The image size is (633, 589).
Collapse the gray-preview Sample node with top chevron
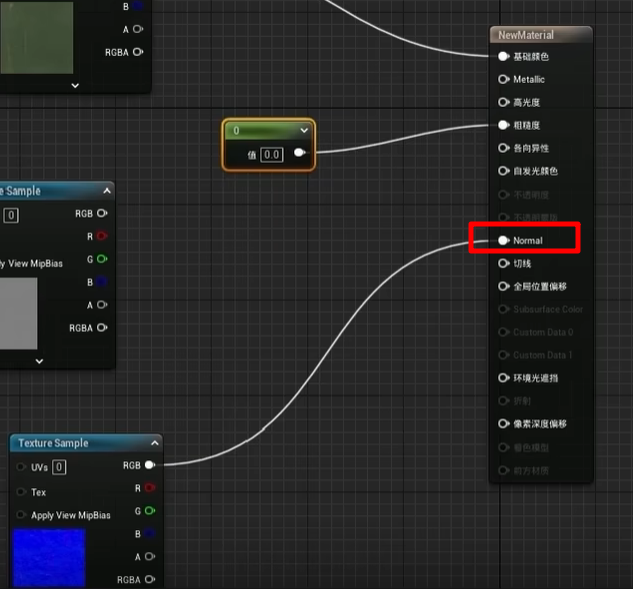click(107, 191)
